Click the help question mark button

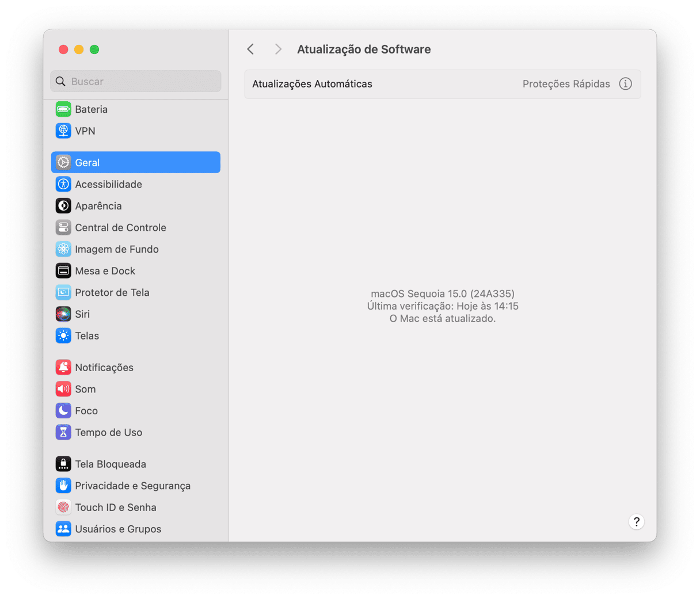[x=636, y=522]
